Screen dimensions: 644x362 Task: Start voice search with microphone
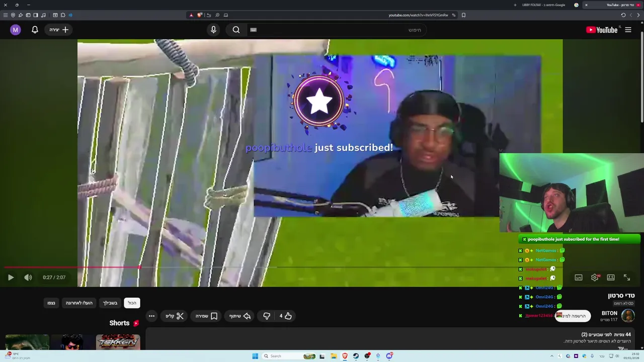[x=213, y=30]
